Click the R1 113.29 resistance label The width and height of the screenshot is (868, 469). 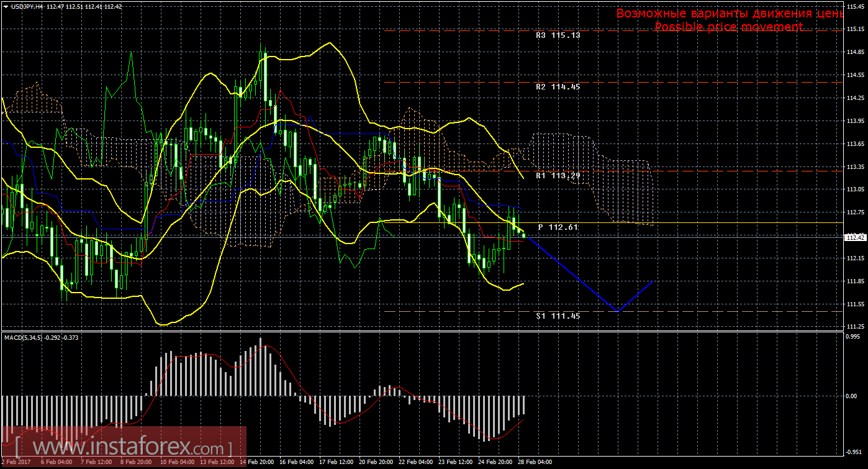point(558,176)
